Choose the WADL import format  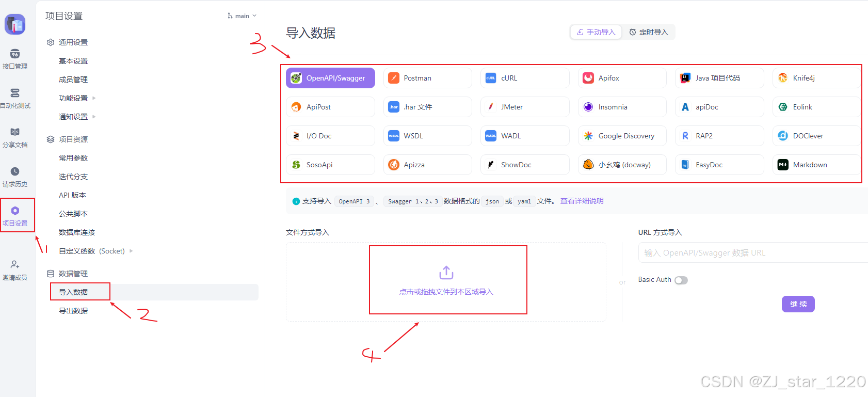click(525, 136)
